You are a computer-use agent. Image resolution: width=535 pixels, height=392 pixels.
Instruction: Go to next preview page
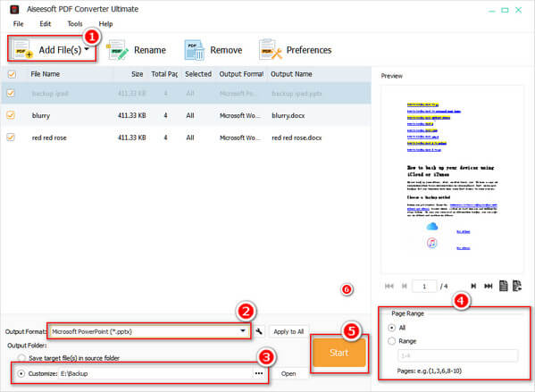click(473, 286)
